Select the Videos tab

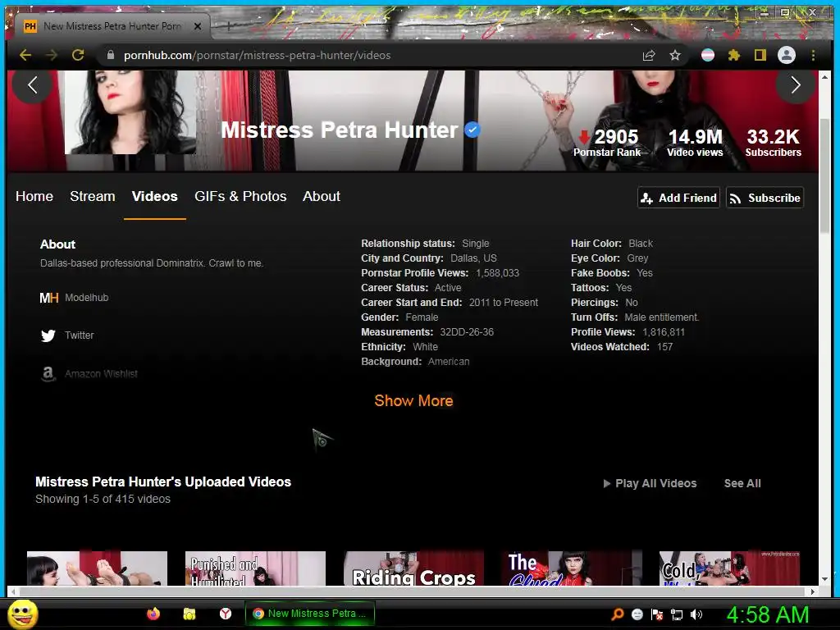[x=155, y=197]
